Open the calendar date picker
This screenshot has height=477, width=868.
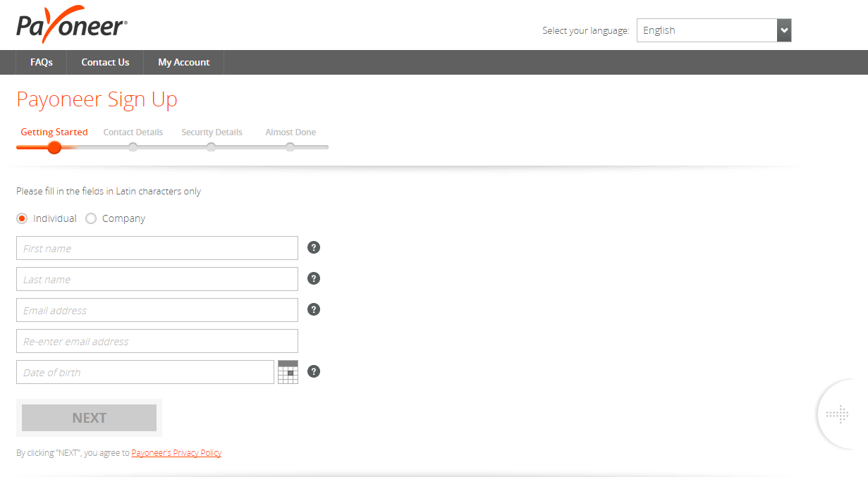point(288,372)
